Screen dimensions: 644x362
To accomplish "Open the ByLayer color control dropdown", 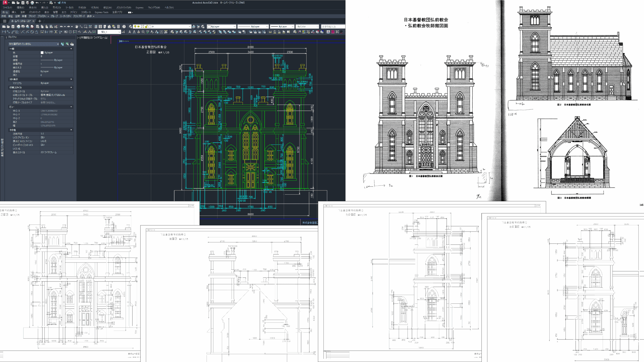I will click(234, 26).
